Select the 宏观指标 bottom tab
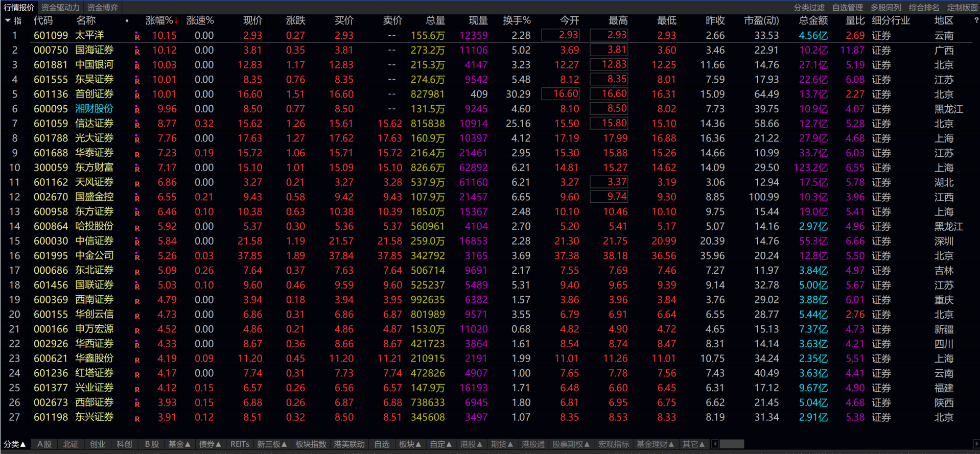The width and height of the screenshot is (980, 454). point(614,444)
